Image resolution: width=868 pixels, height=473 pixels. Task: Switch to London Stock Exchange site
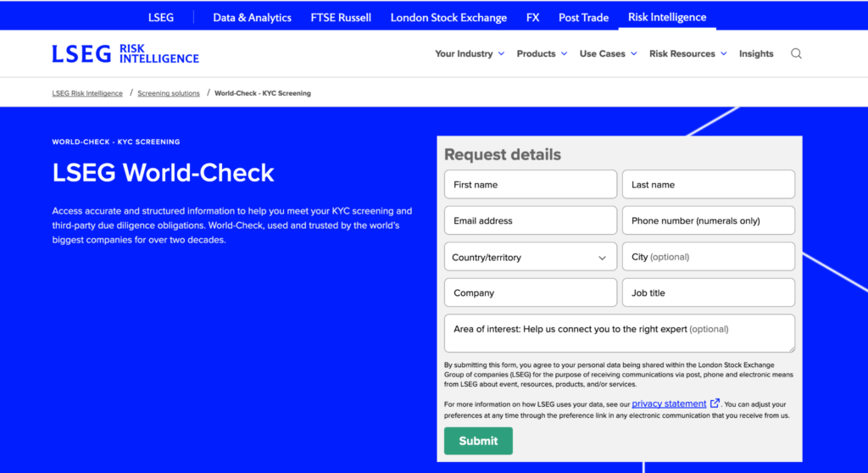pos(448,18)
